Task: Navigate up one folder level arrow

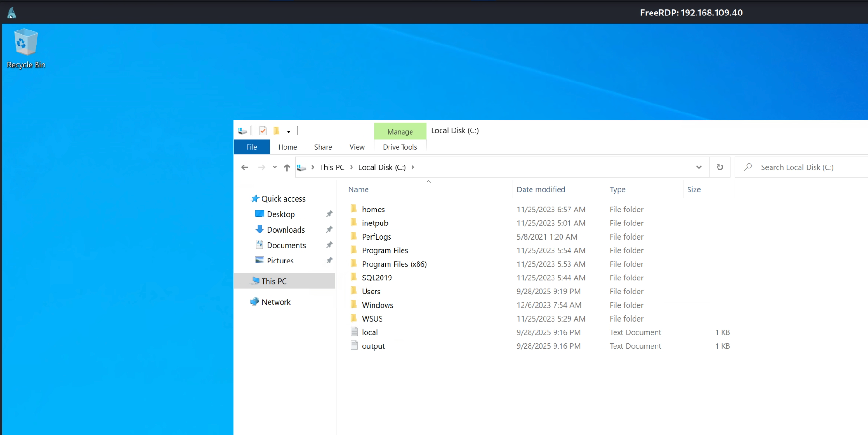Action: (287, 167)
